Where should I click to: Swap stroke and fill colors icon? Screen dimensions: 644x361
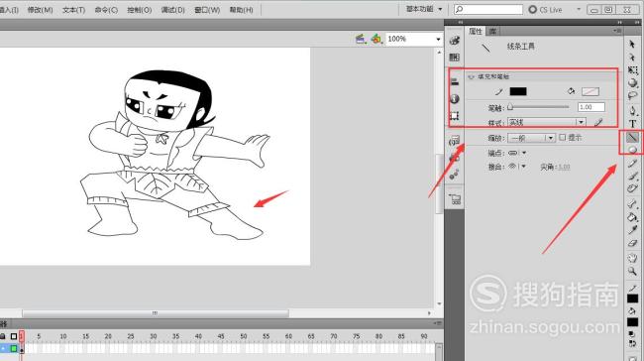pyautogui.click(x=632, y=343)
